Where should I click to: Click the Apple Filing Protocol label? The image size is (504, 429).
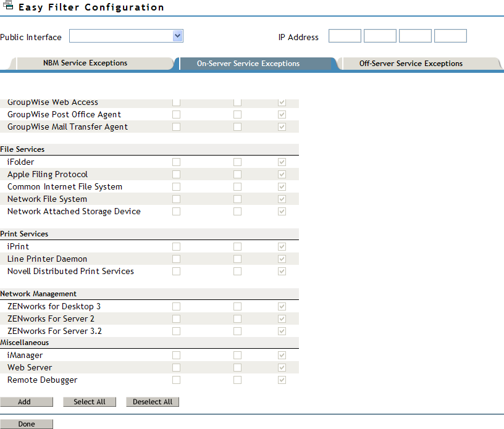(47, 174)
